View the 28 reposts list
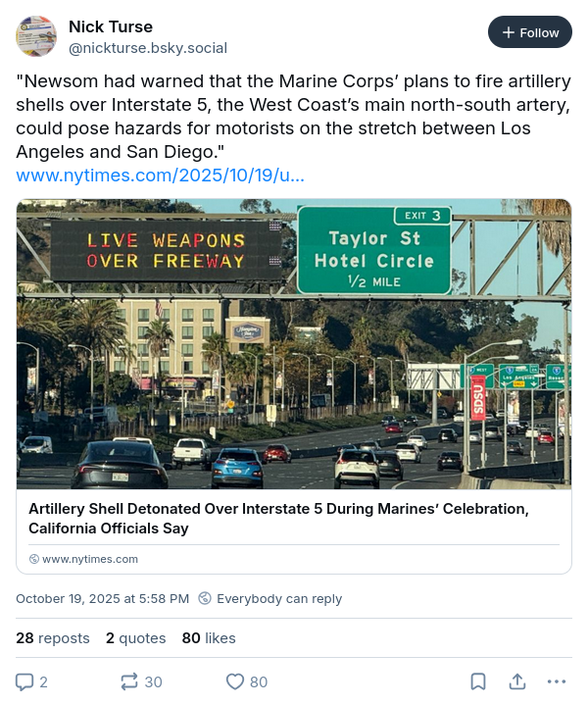Image resolution: width=588 pixels, height=705 pixels. [x=52, y=638]
